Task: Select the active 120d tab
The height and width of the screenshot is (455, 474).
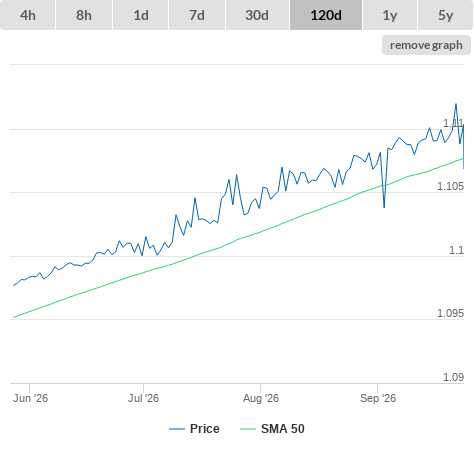Action: click(x=326, y=15)
